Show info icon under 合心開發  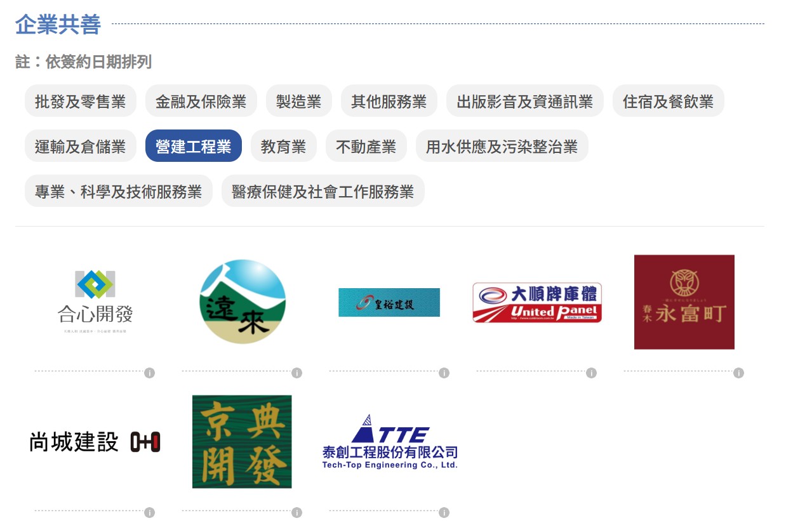[149, 373]
